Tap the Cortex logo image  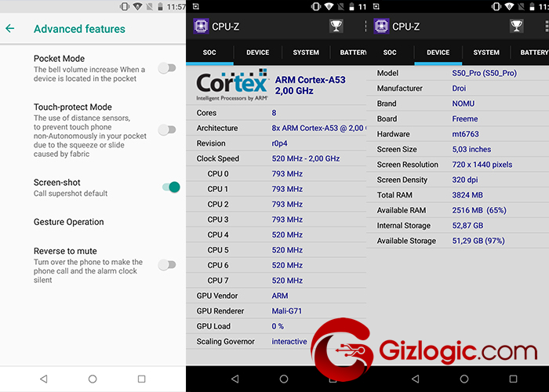pyautogui.click(x=232, y=85)
